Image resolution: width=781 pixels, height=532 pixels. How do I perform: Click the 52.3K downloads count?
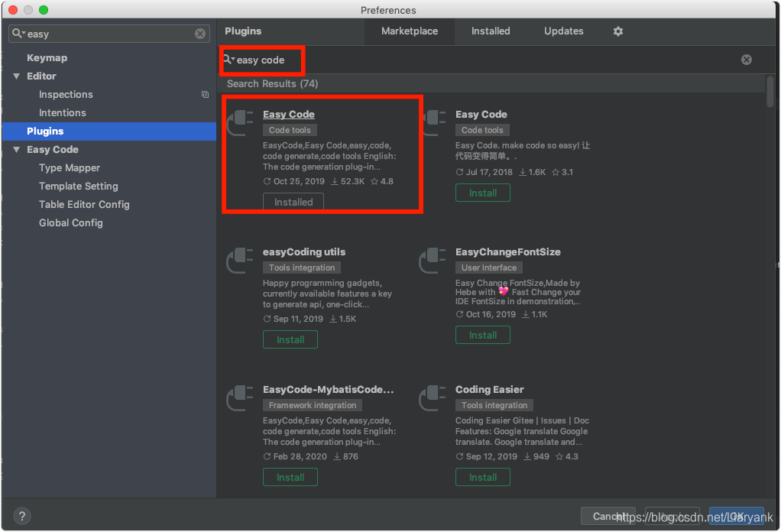[x=348, y=181]
